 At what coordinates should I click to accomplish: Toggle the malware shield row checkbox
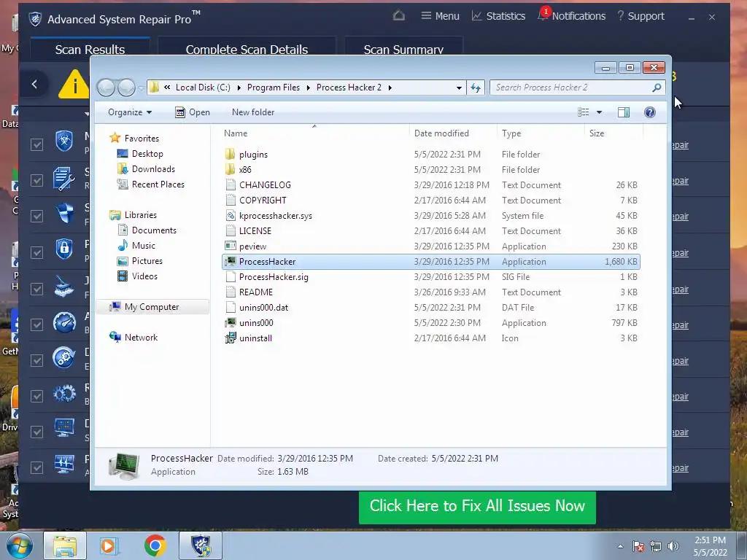(x=36, y=144)
